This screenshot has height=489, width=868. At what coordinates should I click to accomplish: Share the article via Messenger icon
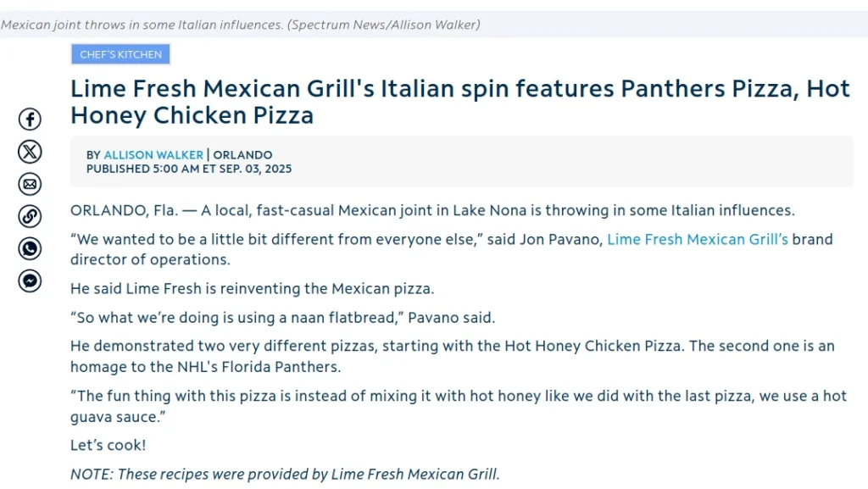point(30,281)
